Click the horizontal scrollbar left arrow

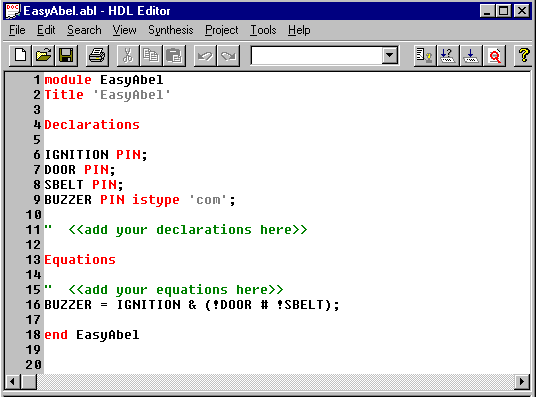click(x=13, y=381)
